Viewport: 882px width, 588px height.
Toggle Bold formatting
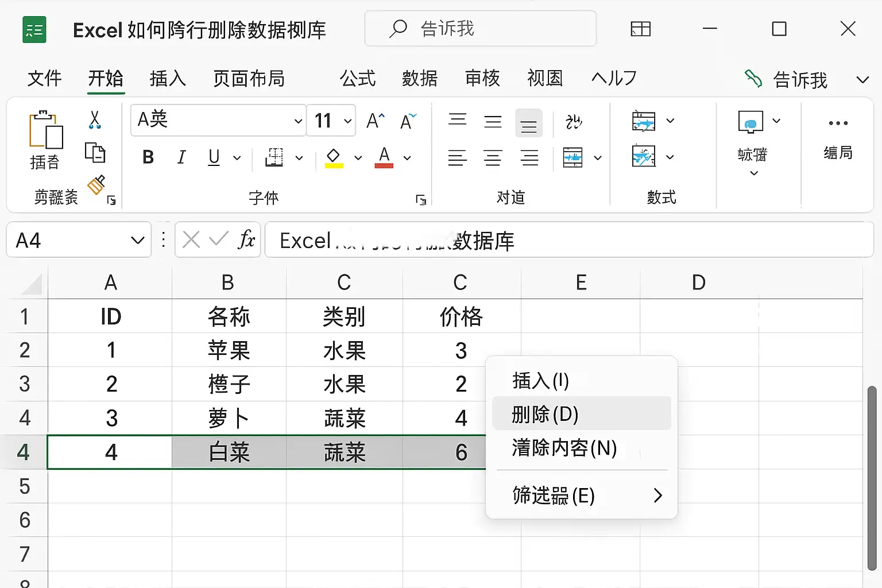[x=148, y=157]
